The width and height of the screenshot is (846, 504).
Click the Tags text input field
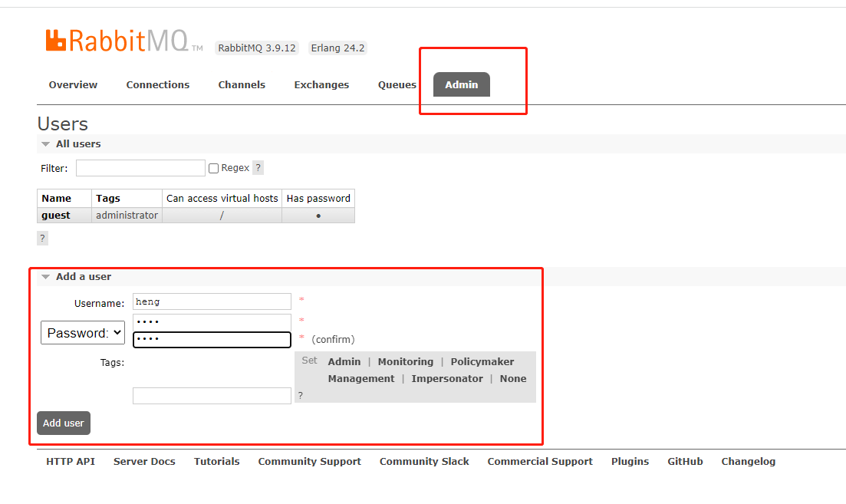[212, 396]
